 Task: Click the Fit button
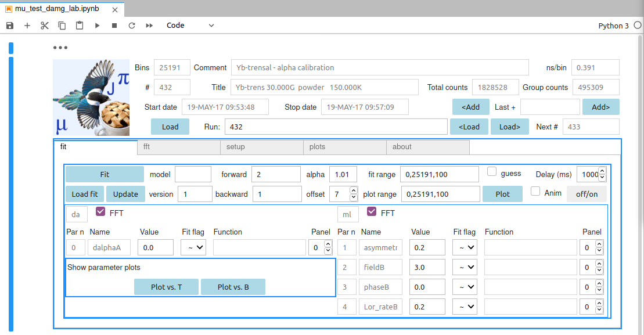pos(105,175)
